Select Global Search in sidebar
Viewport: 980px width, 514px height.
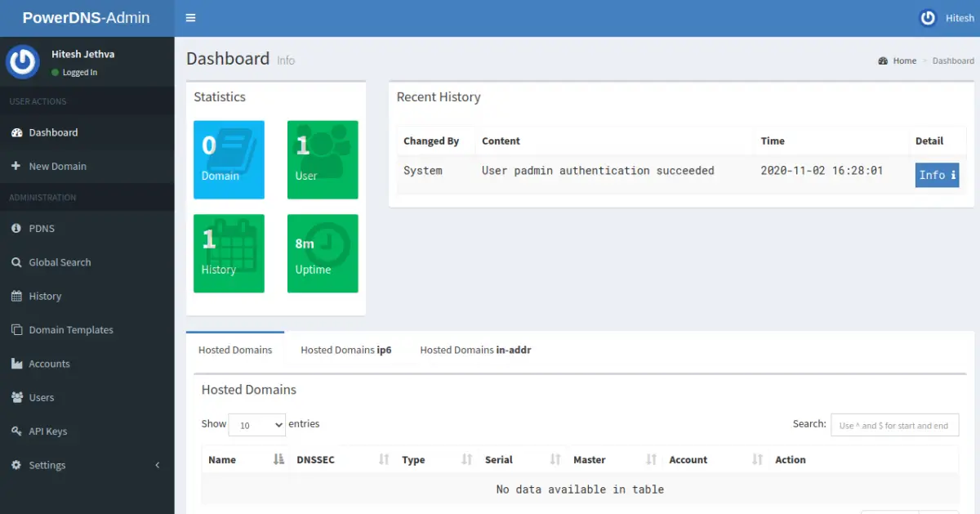pyautogui.click(x=57, y=261)
